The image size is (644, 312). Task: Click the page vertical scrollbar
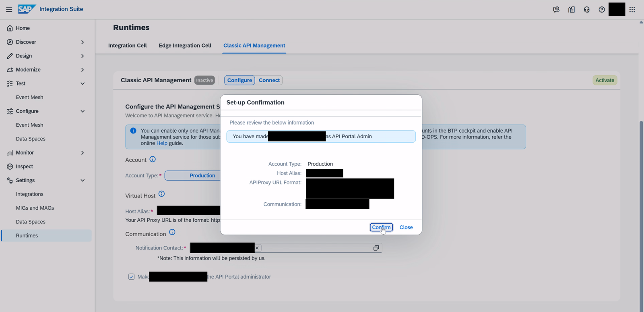(641, 216)
